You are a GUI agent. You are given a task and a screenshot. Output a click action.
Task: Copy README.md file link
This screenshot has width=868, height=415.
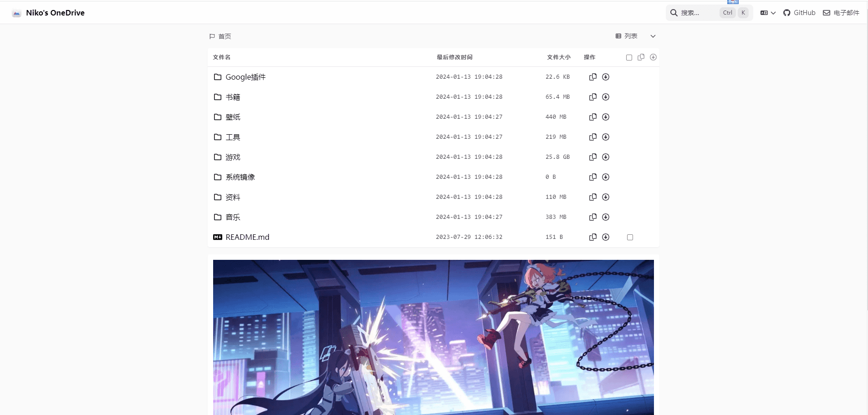click(592, 237)
